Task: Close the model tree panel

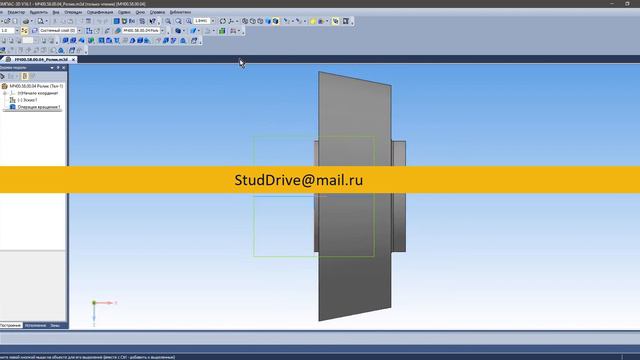Action: point(64,68)
